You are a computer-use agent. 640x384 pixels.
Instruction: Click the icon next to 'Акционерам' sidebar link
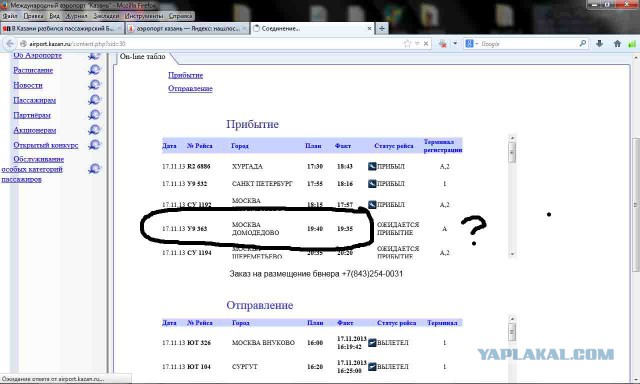click(x=94, y=130)
